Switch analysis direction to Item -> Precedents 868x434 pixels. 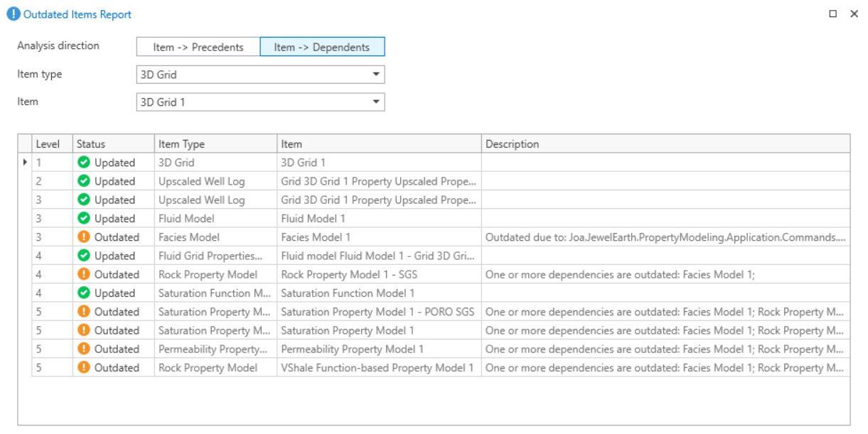pos(198,47)
